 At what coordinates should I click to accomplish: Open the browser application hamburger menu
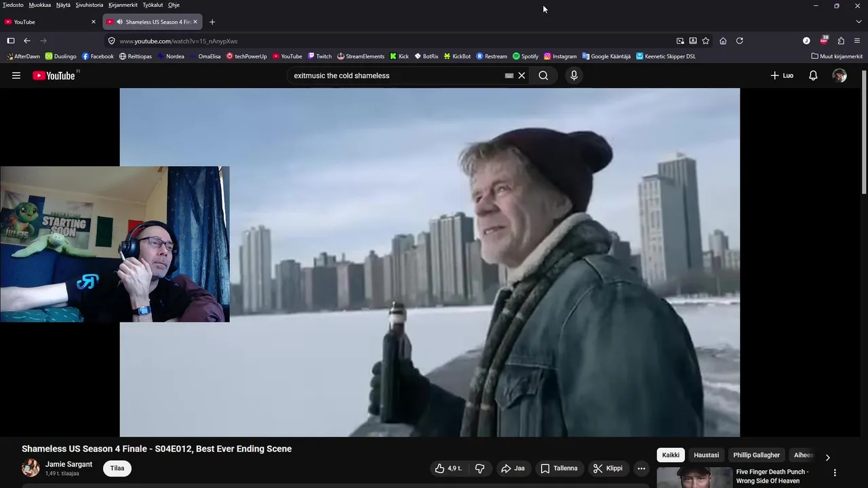pyautogui.click(x=857, y=41)
